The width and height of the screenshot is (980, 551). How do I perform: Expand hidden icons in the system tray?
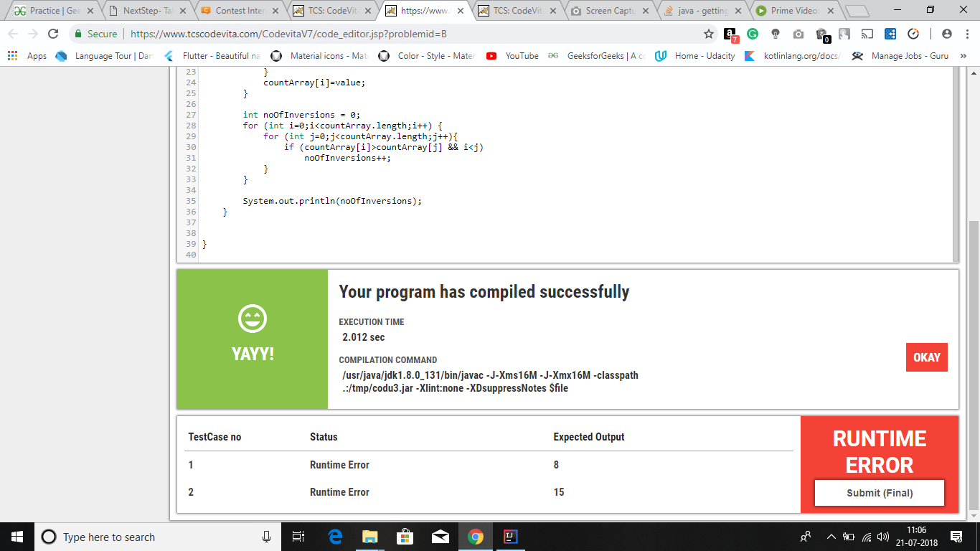click(x=830, y=537)
